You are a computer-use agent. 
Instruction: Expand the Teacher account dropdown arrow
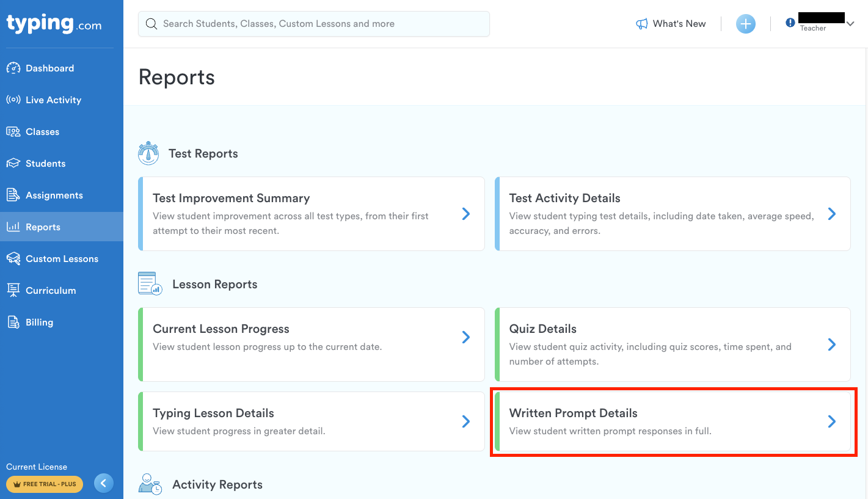point(850,23)
